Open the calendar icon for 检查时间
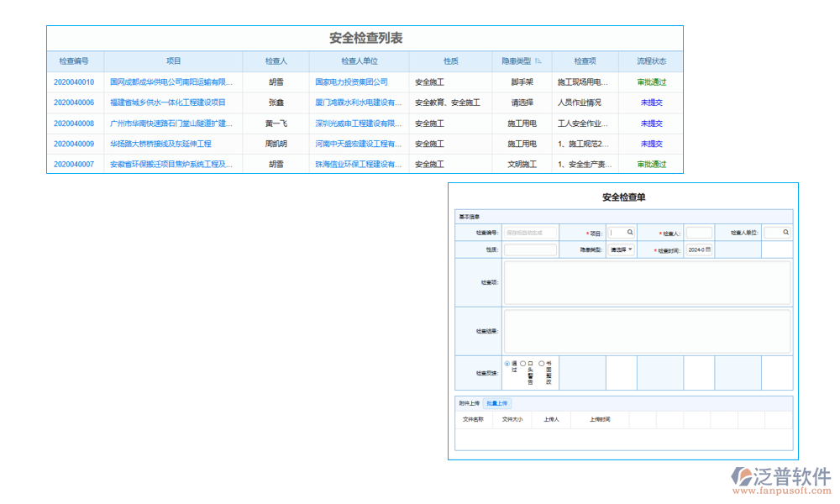Screen dimensions: 840x504 708,249
